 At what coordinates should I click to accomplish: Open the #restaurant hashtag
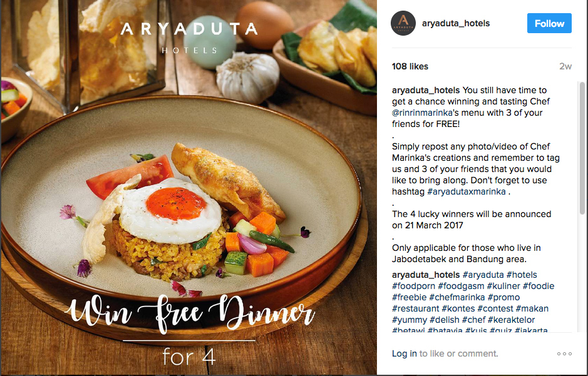(416, 308)
